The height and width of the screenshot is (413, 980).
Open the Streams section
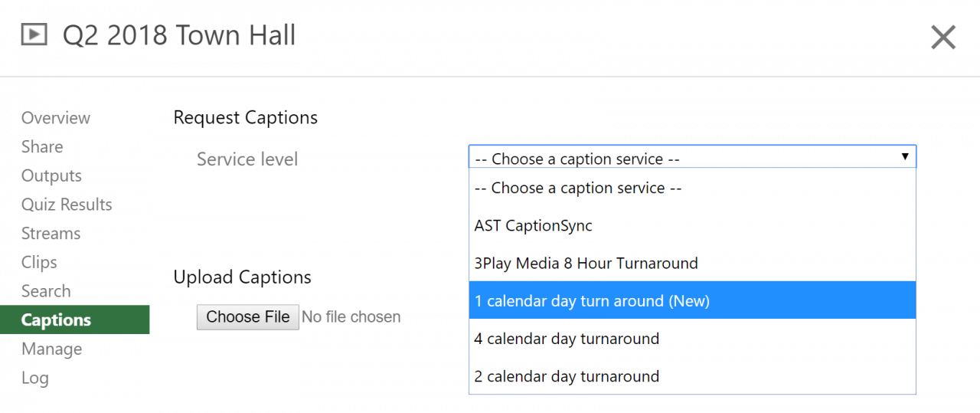51,234
